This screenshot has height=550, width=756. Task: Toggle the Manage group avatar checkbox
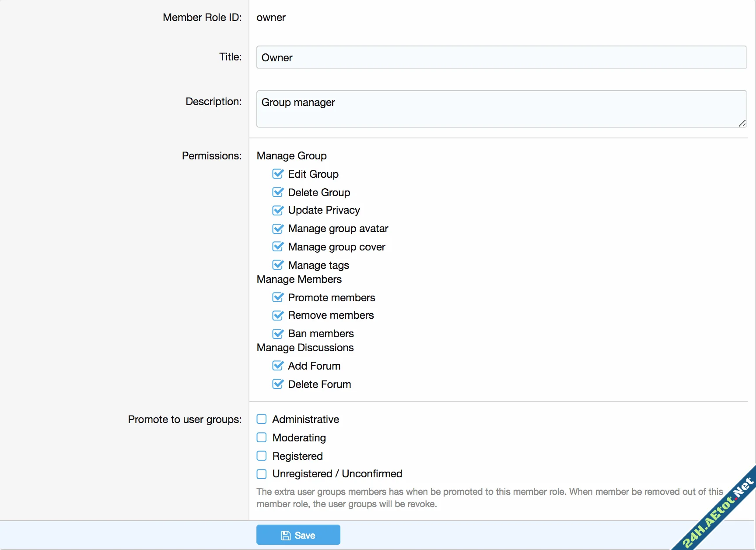point(278,229)
